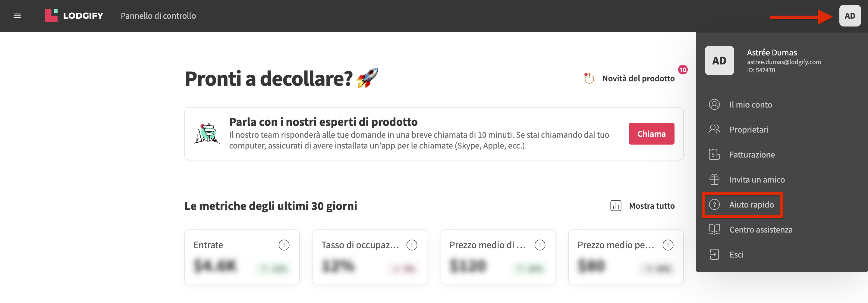This screenshot has width=868, height=303.
Task: Click the info icon on Entrate card
Action: click(284, 245)
